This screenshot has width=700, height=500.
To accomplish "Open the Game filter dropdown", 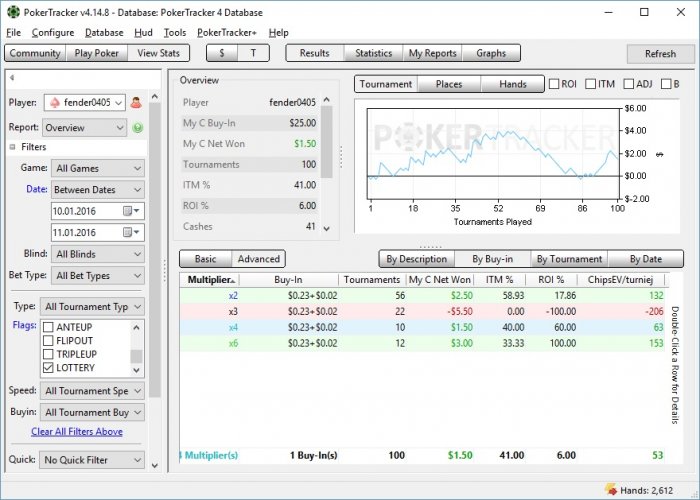I will click(x=98, y=168).
